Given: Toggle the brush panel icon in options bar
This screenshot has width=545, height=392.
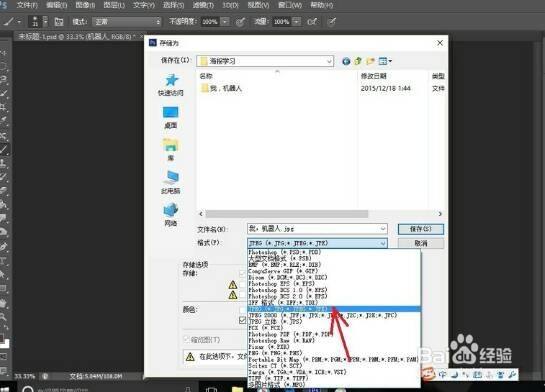Looking at the screenshot, I should (x=59, y=22).
